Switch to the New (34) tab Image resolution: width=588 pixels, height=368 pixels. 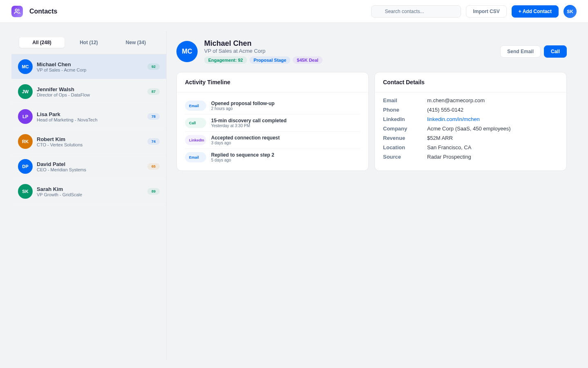pos(136,43)
